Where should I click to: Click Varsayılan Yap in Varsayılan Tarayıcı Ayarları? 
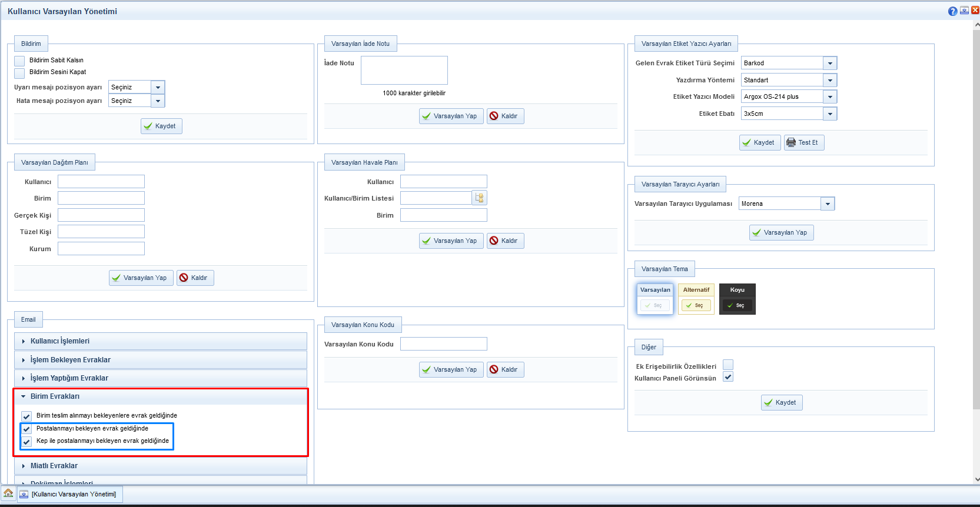(781, 232)
